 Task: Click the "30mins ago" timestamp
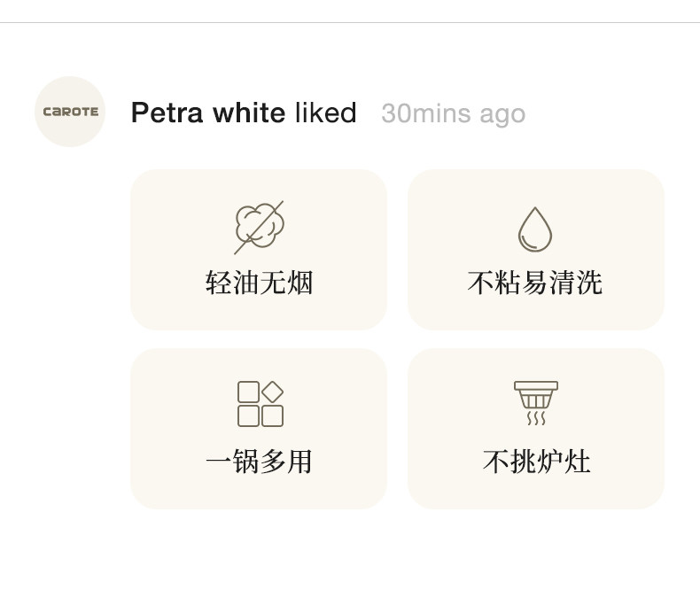[x=453, y=114]
